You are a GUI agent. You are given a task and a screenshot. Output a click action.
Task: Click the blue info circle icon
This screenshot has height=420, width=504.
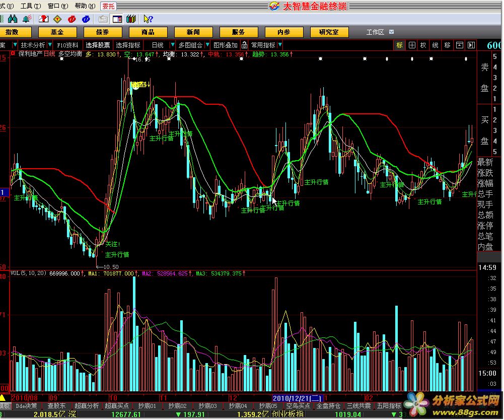coord(86,19)
